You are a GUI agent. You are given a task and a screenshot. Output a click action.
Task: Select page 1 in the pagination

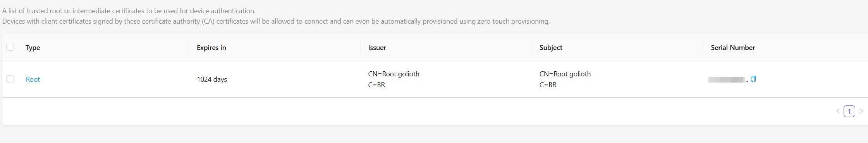[x=849, y=111]
